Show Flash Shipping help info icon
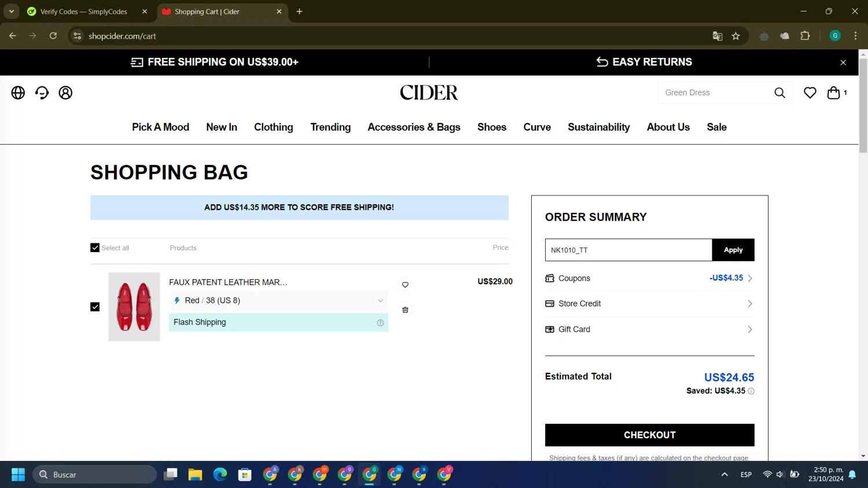 coord(380,323)
